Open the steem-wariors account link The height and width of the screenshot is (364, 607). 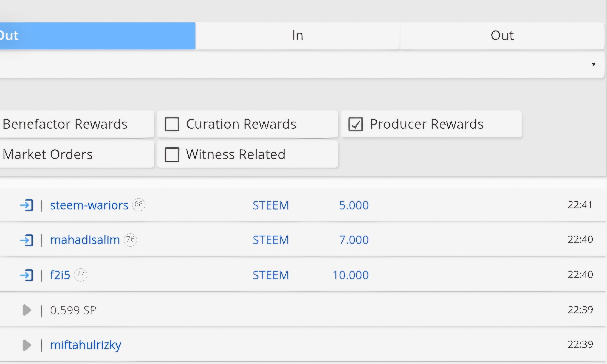pyautogui.click(x=89, y=205)
